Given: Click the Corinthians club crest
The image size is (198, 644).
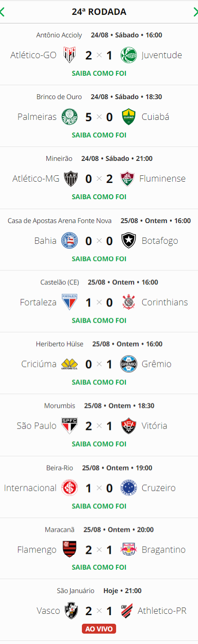Looking at the screenshot, I should click(x=128, y=302).
